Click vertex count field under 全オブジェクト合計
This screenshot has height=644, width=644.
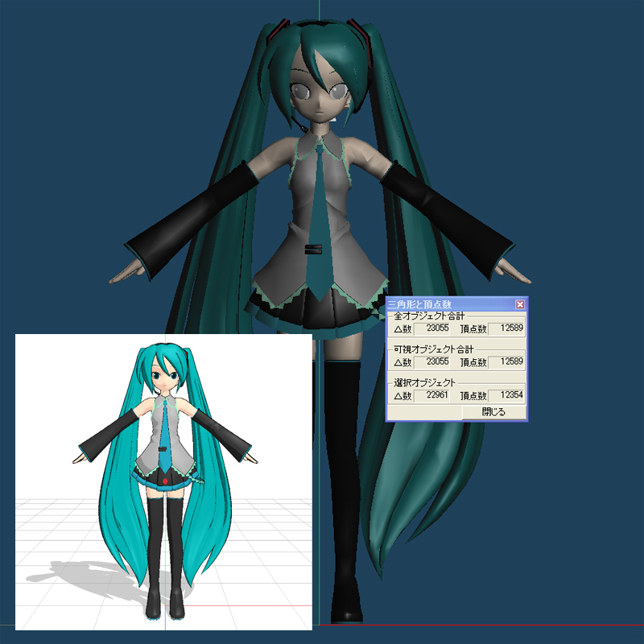[506, 328]
